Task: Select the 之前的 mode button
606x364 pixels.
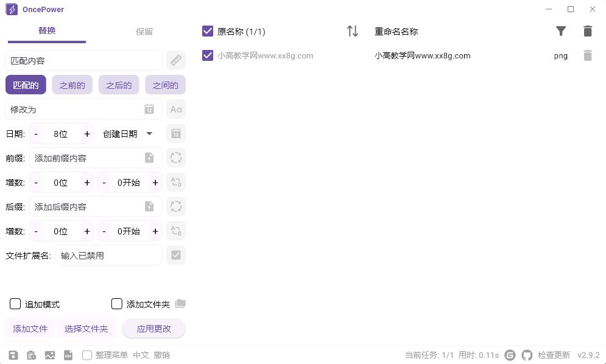Action: pos(72,85)
